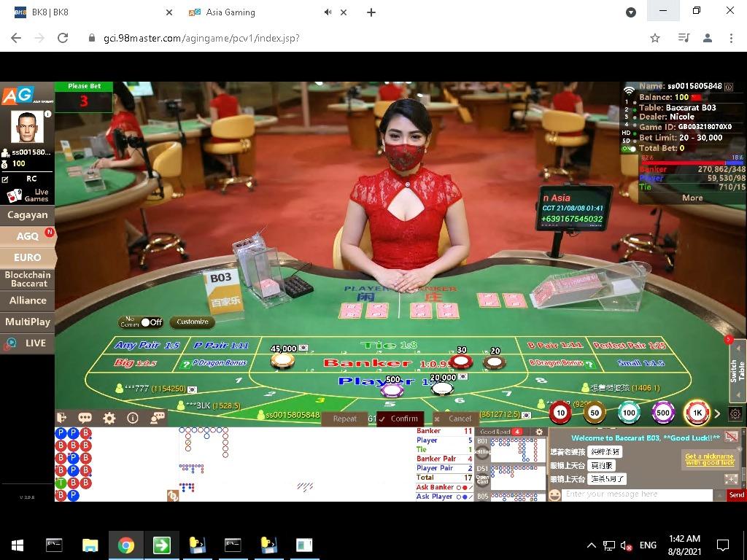This screenshot has width=747, height=560.
Task: Open the MultiPlay tab
Action: coord(27,322)
